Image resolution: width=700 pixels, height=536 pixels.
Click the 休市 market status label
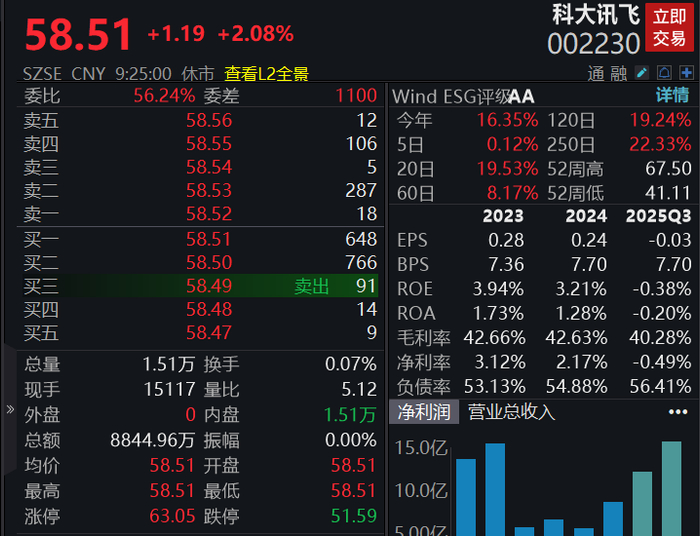[198, 74]
